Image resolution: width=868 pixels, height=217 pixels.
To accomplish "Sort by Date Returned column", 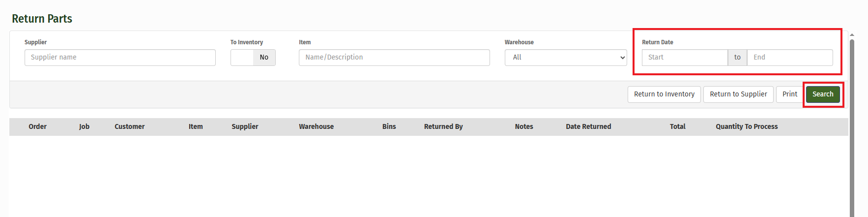I will 588,127.
